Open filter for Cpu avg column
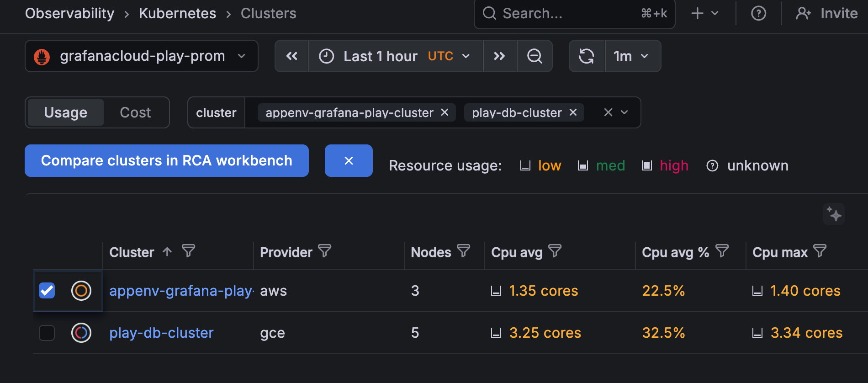868x383 pixels. coord(555,251)
